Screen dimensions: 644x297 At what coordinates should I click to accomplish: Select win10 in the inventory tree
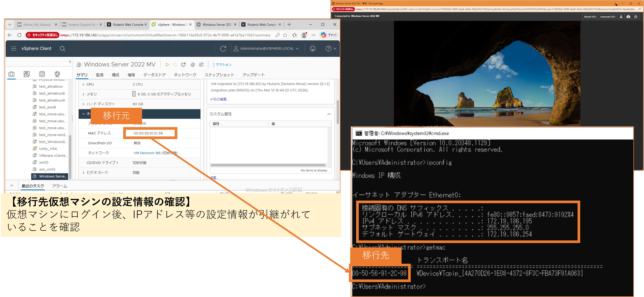43,163
